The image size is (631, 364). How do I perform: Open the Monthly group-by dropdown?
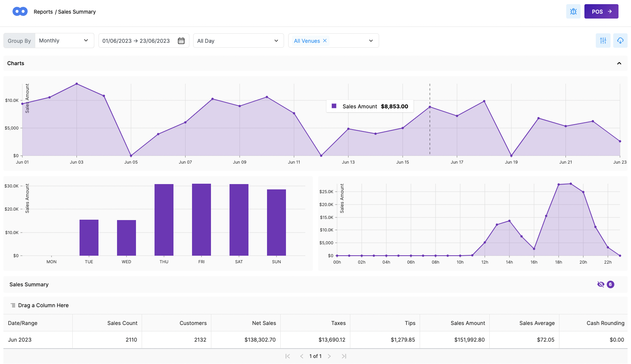click(x=64, y=41)
